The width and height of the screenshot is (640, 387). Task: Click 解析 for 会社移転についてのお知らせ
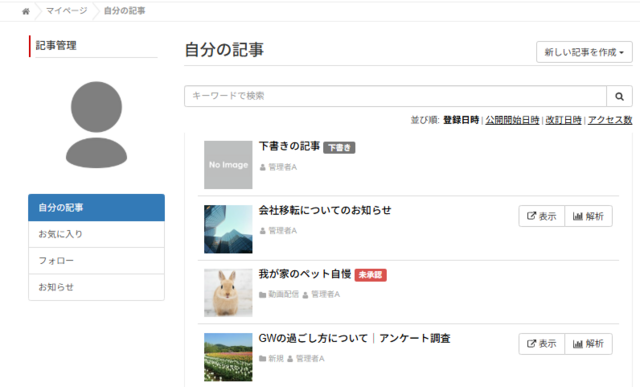point(588,216)
